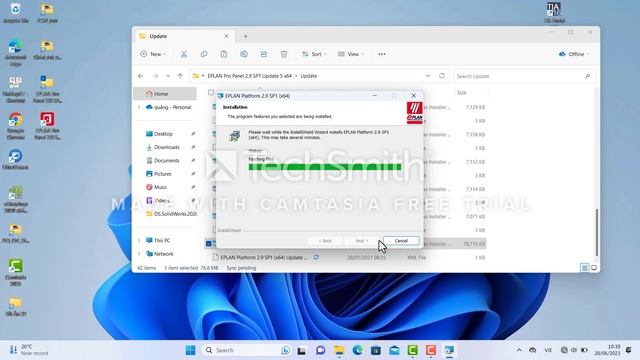Click the Explorer Back arrow
This screenshot has width=640, height=360.
[141, 76]
